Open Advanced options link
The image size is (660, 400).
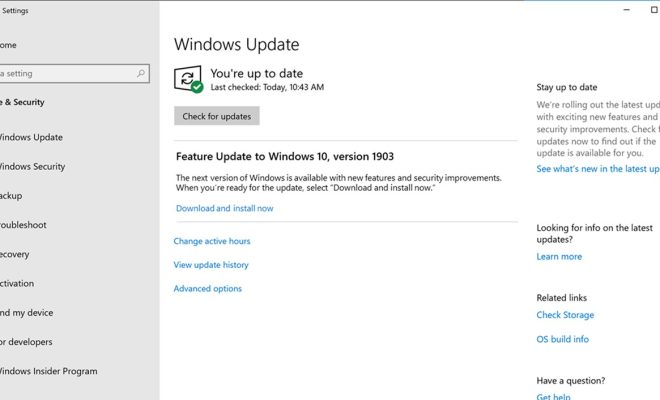click(208, 289)
